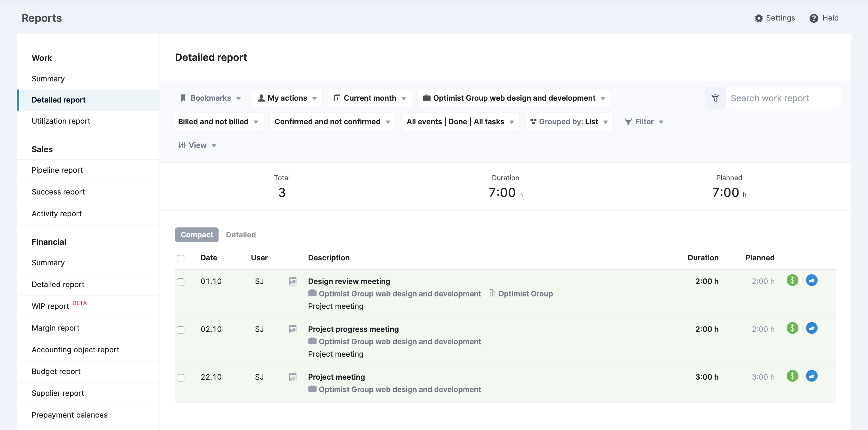Click calendar event icon on 22.10 row

click(292, 377)
